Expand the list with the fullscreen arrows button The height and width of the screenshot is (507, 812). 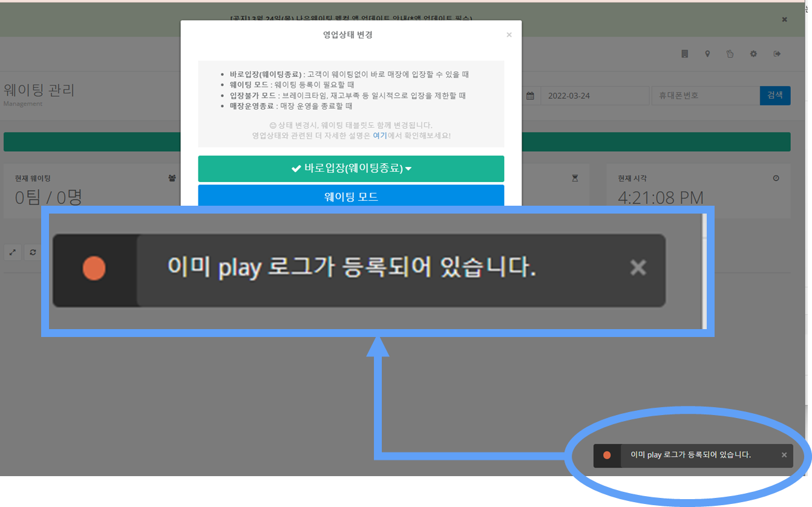click(13, 252)
